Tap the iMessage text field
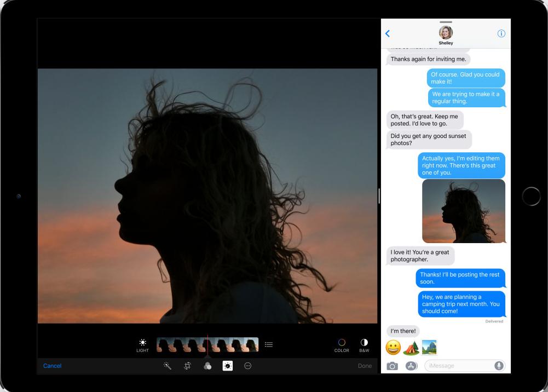The image size is (548, 392). (x=459, y=366)
